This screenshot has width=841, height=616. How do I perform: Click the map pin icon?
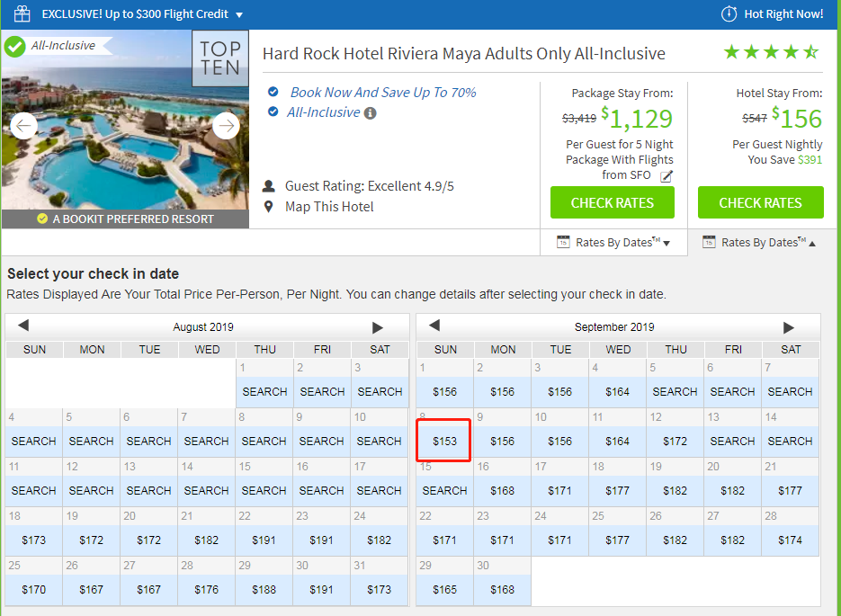(x=269, y=207)
